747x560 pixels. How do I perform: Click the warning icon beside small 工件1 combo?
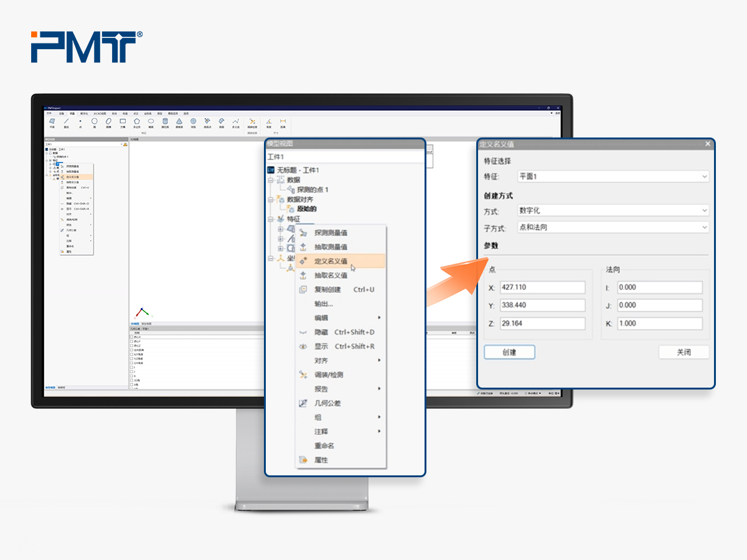point(125,144)
